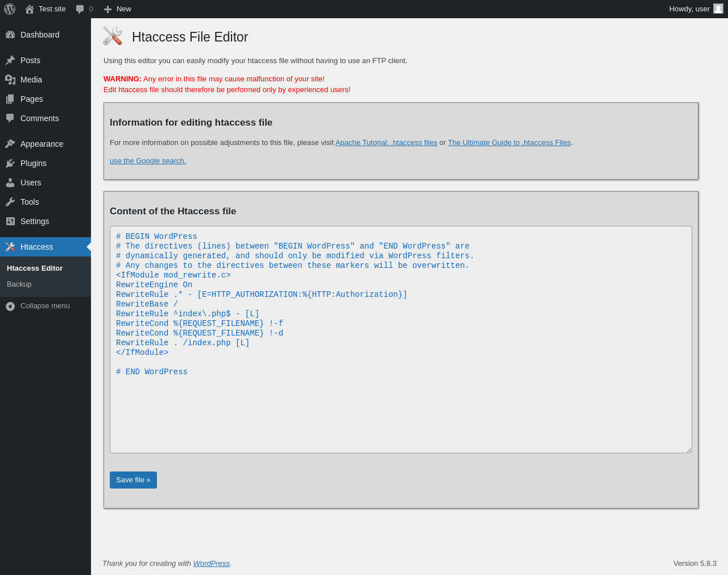Image resolution: width=728 pixels, height=575 pixels.
Task: Click the WordPress logo icon
Action: click(x=10, y=9)
